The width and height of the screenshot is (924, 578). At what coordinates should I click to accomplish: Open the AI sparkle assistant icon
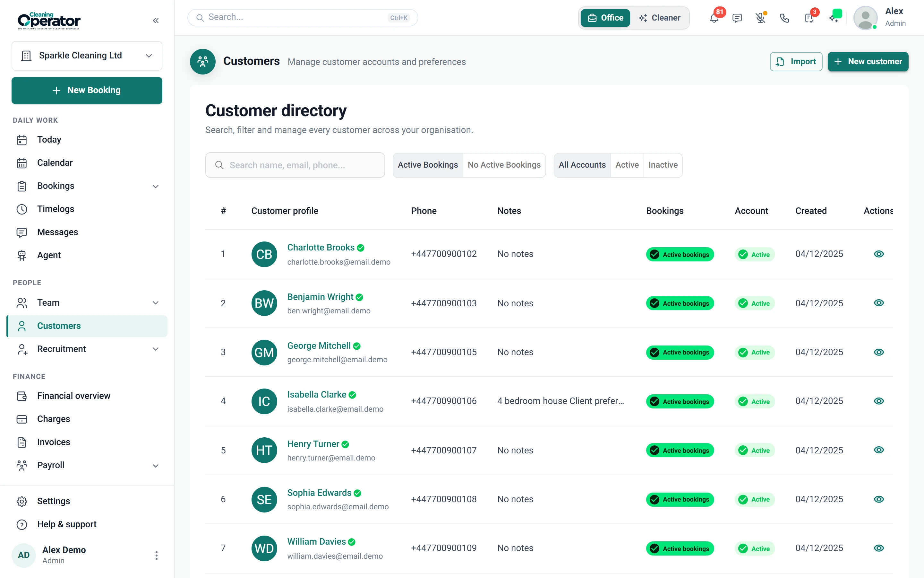834,18
